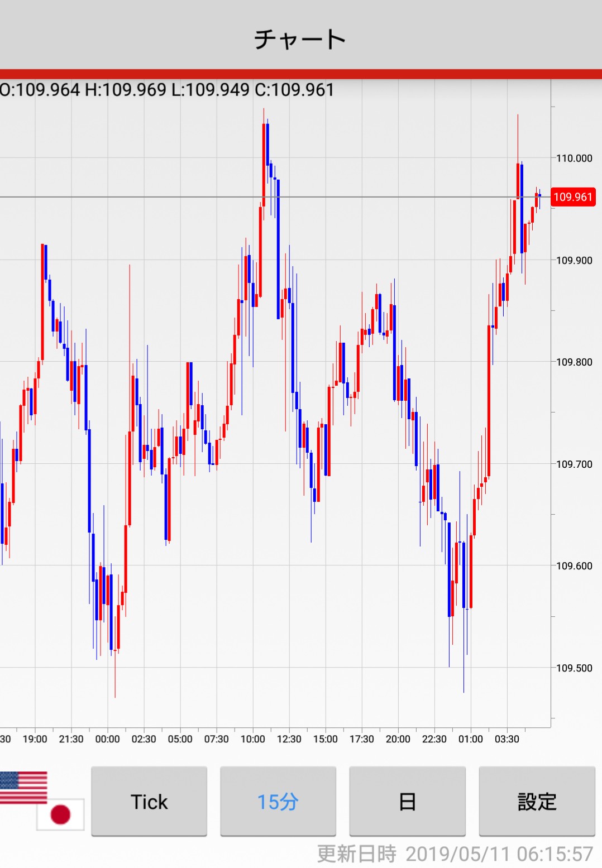Tap the 22:30 time axis label

click(x=434, y=739)
